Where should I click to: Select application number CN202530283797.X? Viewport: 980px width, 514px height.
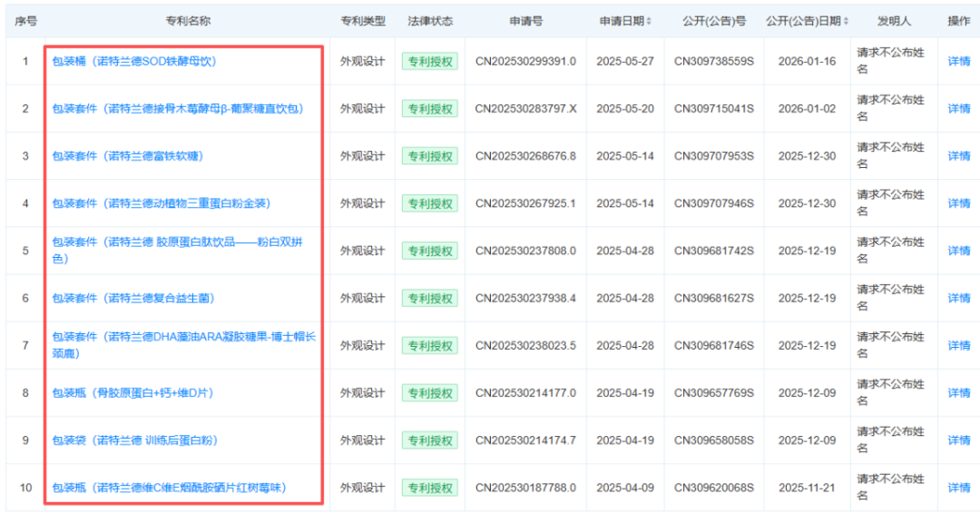pyautogui.click(x=525, y=109)
